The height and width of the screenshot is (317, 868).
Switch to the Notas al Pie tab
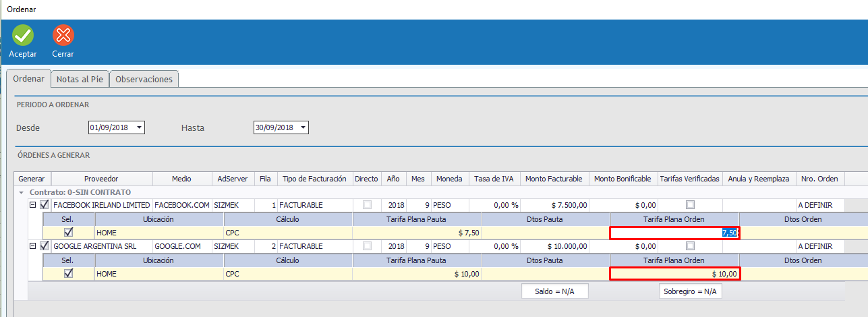click(x=80, y=79)
